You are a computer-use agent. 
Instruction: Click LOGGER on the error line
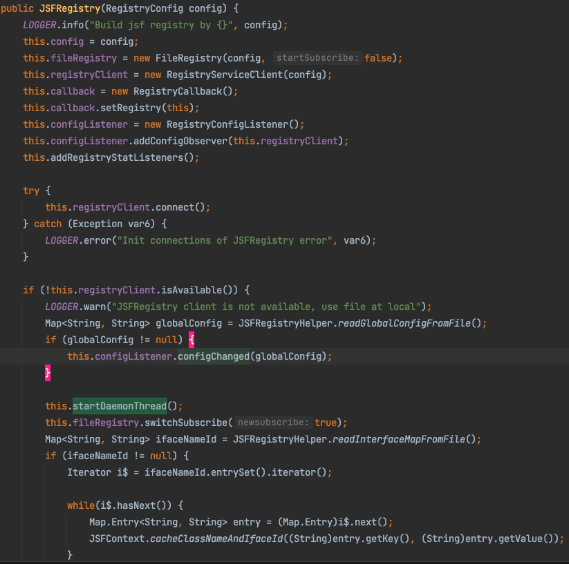coord(62,240)
